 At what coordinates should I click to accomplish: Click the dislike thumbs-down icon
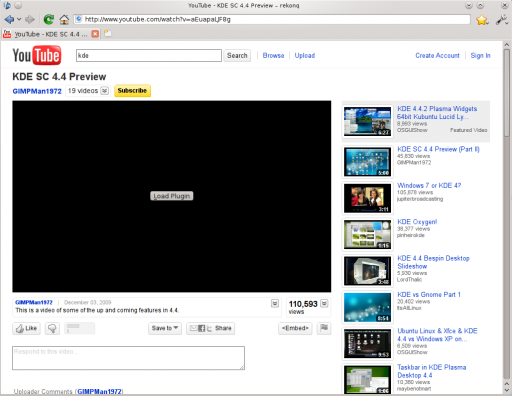click(52, 328)
